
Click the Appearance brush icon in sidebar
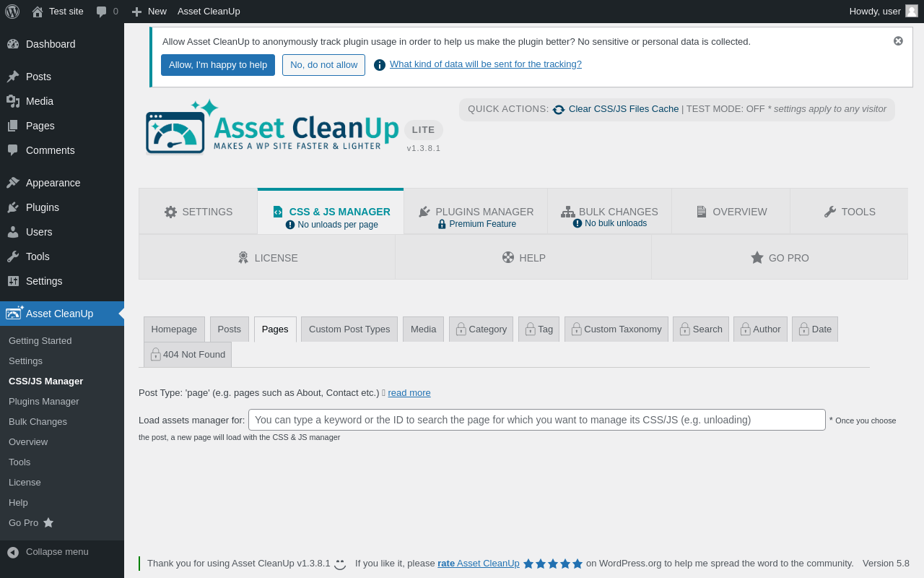(13, 183)
